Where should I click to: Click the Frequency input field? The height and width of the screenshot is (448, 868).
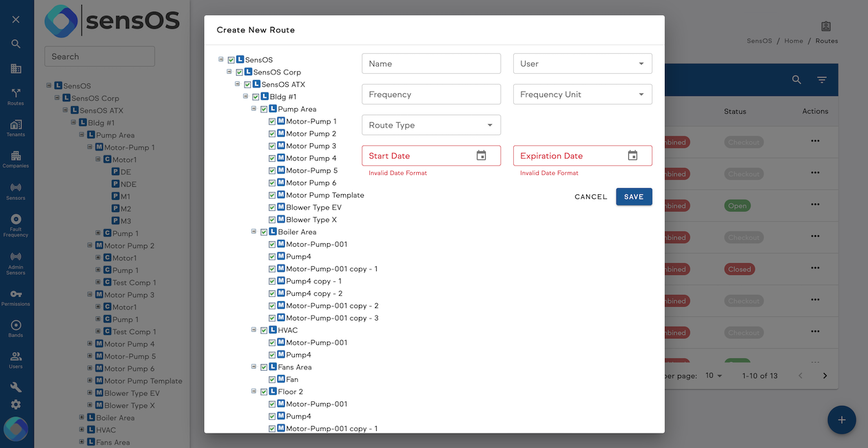pyautogui.click(x=431, y=94)
